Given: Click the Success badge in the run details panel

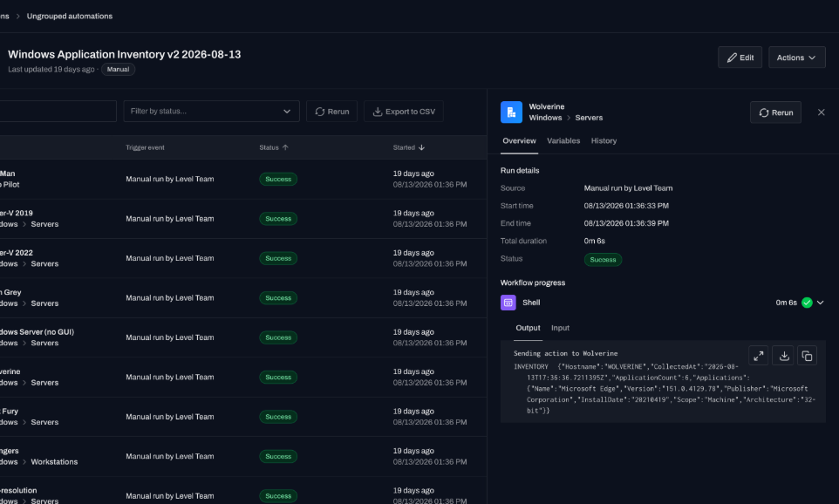Looking at the screenshot, I should pyautogui.click(x=603, y=260).
